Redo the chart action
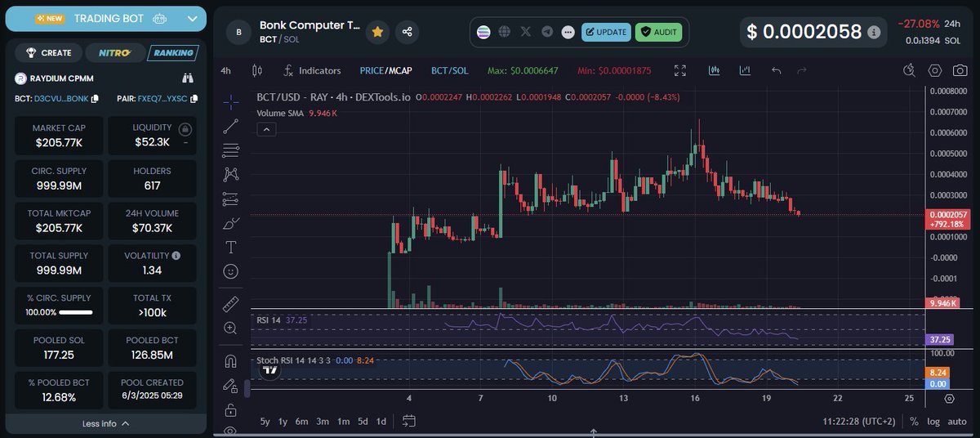 pos(801,70)
